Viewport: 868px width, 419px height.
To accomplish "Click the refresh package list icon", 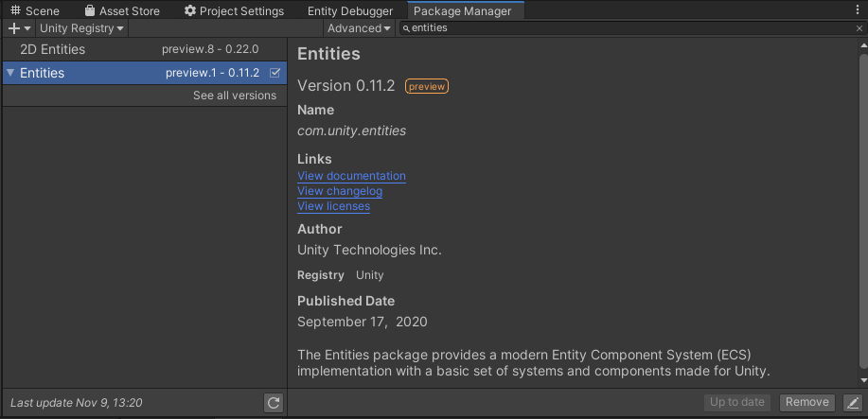I will (x=274, y=403).
